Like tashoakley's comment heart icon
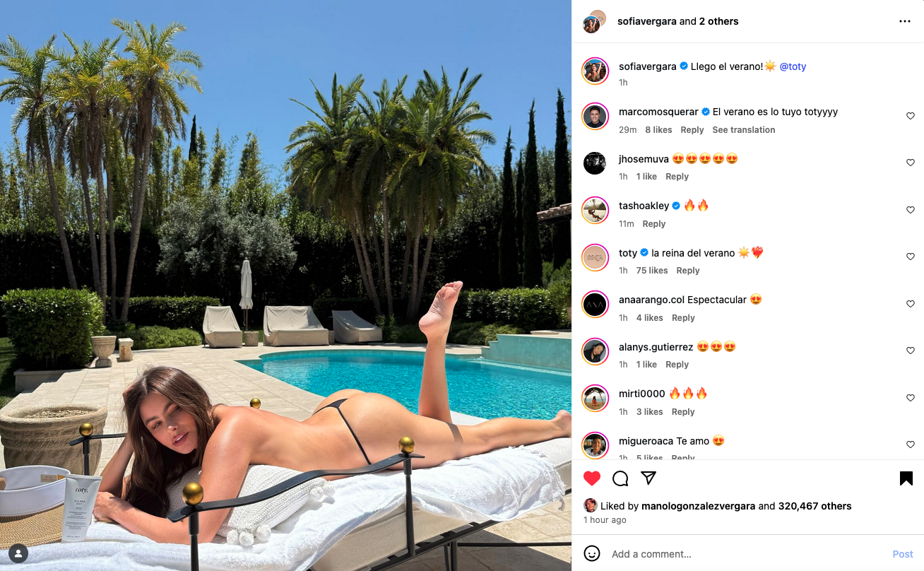The image size is (924, 571). click(x=911, y=210)
